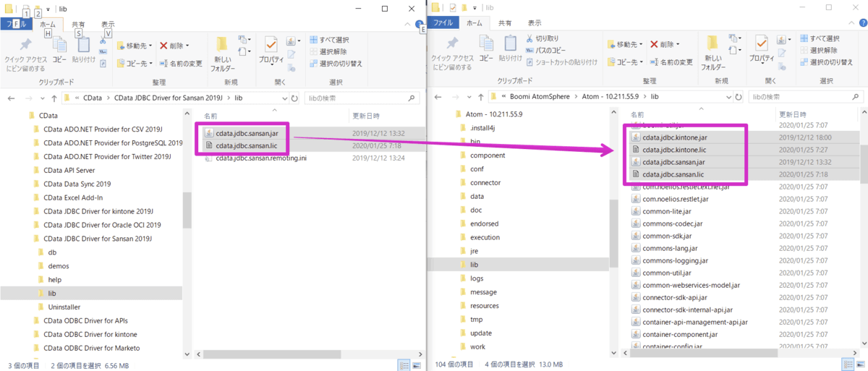Click コピー icon in right Atom window
This screenshot has width=868, height=371.
[485, 44]
